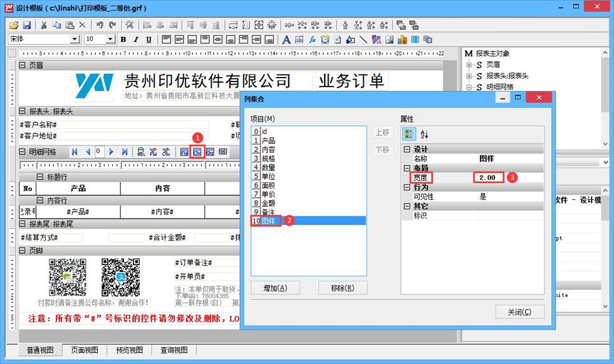Select the company logo image in header
This screenshot has height=364, width=614.
coord(95,85)
